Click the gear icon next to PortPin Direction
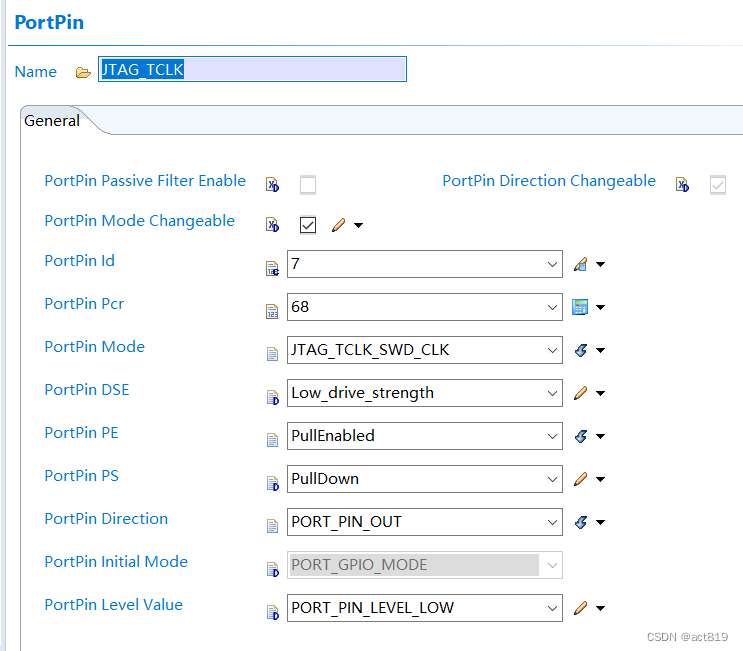This screenshot has width=743, height=651. (580, 523)
